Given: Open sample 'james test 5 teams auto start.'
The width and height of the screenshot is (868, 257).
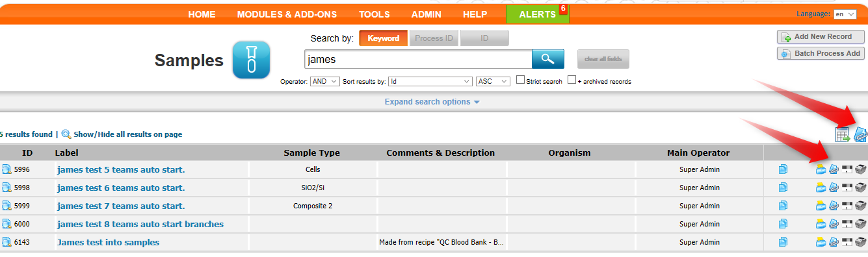Looking at the screenshot, I should [121, 169].
